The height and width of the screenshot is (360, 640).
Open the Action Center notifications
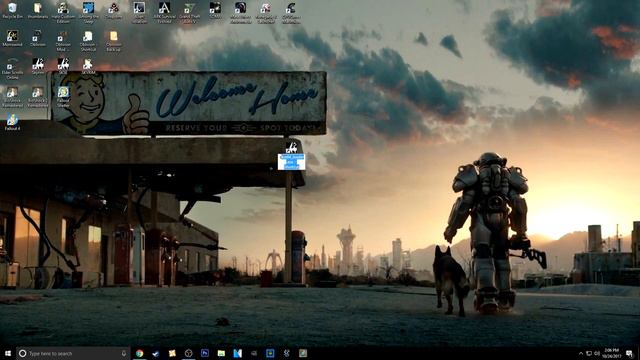coord(629,353)
